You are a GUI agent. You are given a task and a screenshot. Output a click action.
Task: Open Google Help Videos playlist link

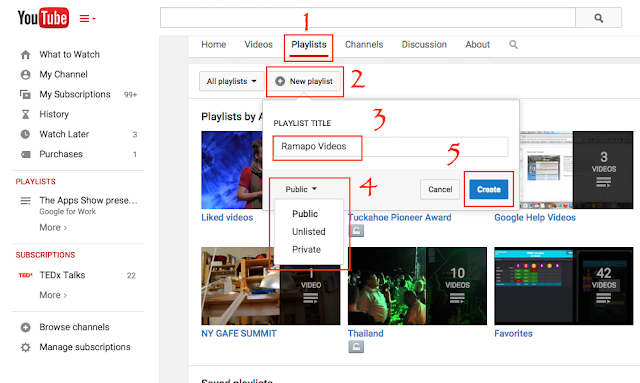(535, 218)
